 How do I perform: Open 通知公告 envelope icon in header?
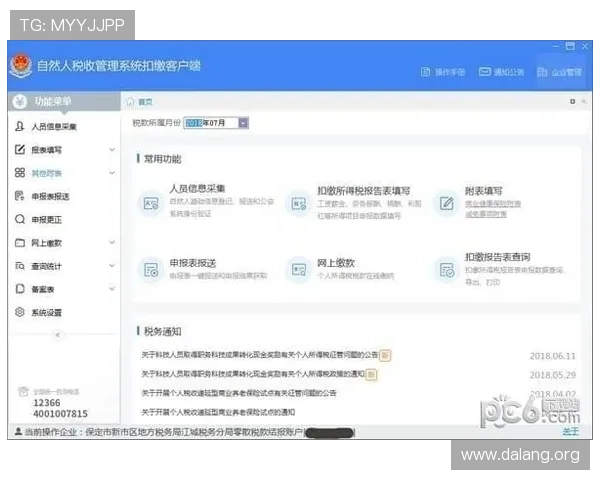pyautogui.click(x=484, y=72)
